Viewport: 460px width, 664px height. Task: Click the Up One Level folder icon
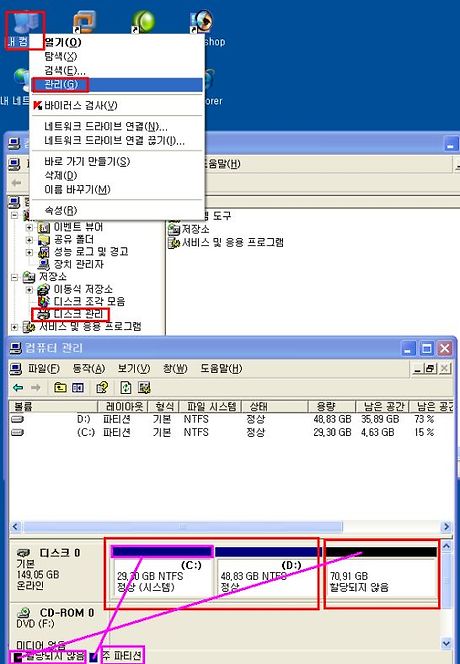(x=61, y=387)
